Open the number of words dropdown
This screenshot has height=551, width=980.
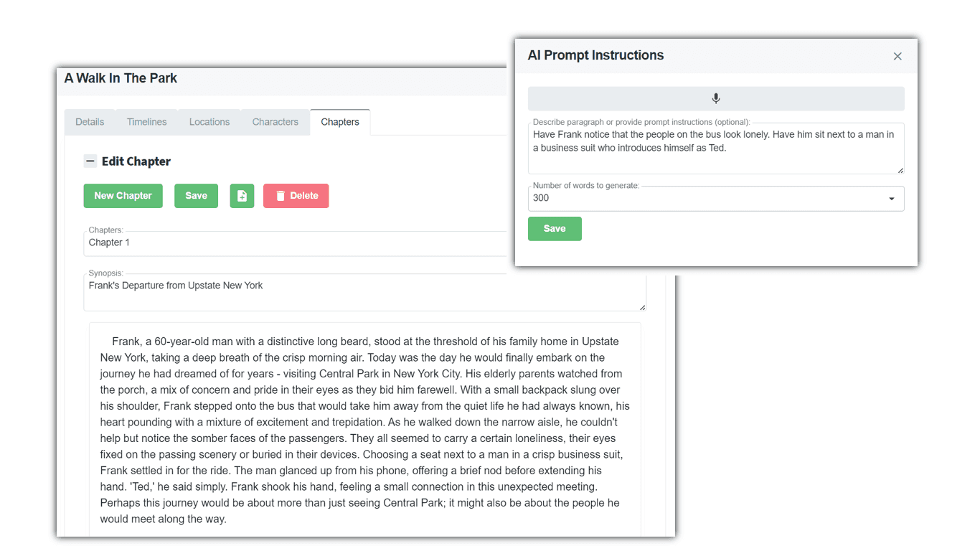[x=892, y=198]
